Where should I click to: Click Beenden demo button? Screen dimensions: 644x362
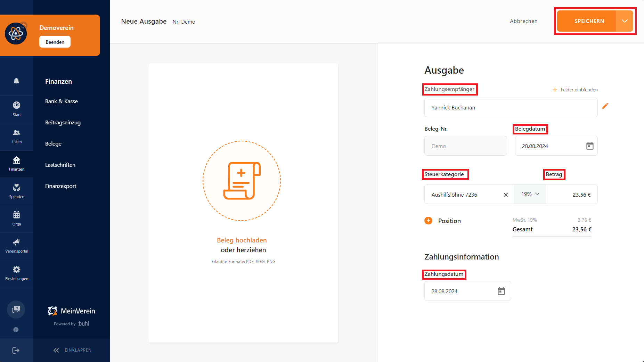(x=55, y=42)
